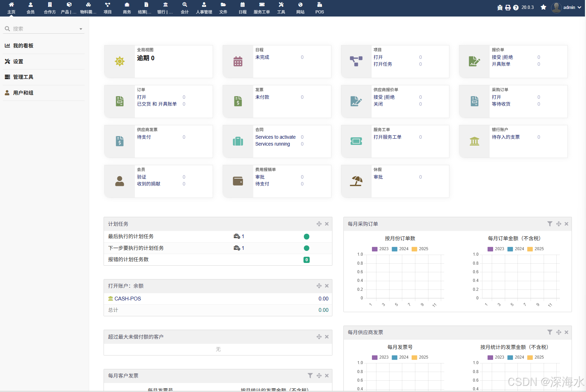Expand the admin user dropdown arrow
Viewport: 586px width, 392px height.
[579, 7]
